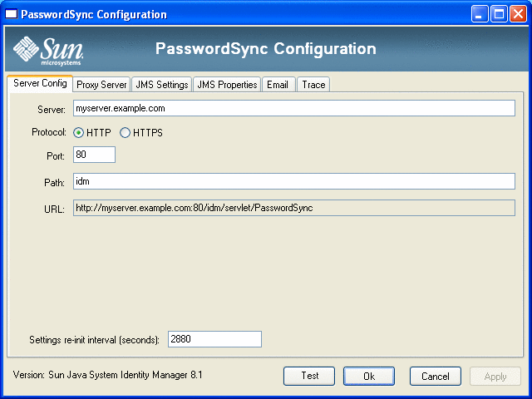
Task: Open the JMS Settings tab
Action: click(x=162, y=85)
